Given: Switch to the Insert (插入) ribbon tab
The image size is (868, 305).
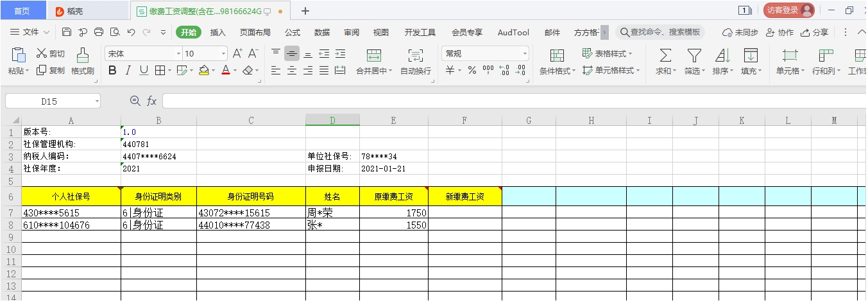Looking at the screenshot, I should pyautogui.click(x=218, y=32).
